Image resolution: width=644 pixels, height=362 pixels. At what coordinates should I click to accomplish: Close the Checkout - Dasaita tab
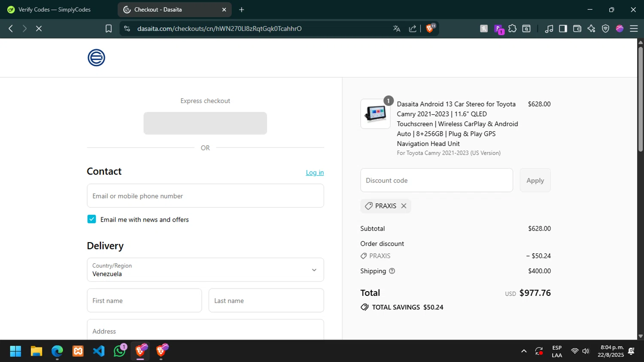224,9
